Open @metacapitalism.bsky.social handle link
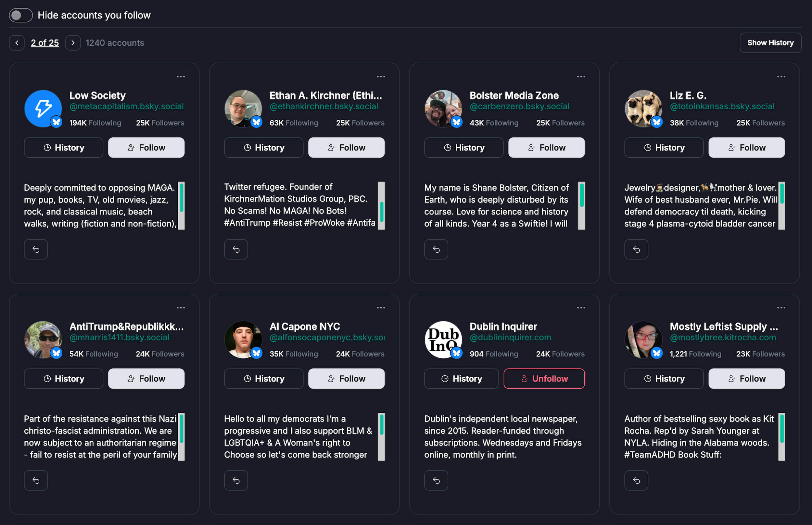 tap(126, 106)
